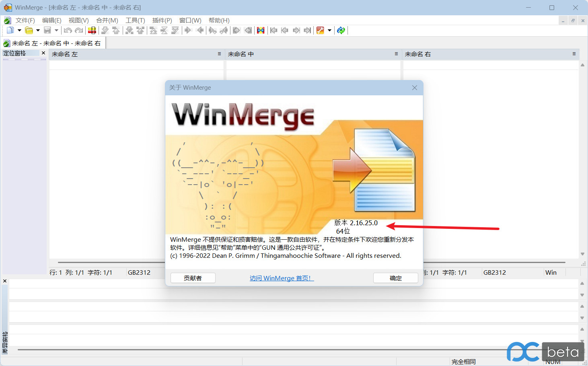This screenshot has height=366, width=588.
Task: Click the left pane horizontal scrollbar
Action: click(x=111, y=262)
